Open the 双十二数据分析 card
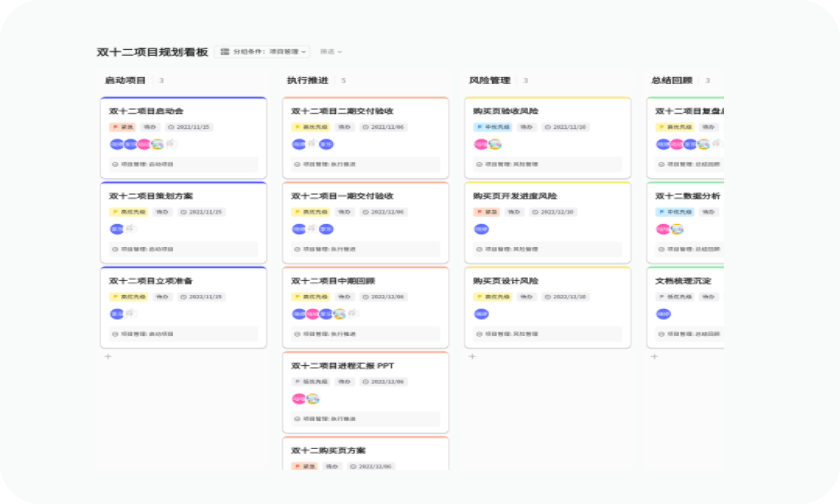 (x=686, y=222)
